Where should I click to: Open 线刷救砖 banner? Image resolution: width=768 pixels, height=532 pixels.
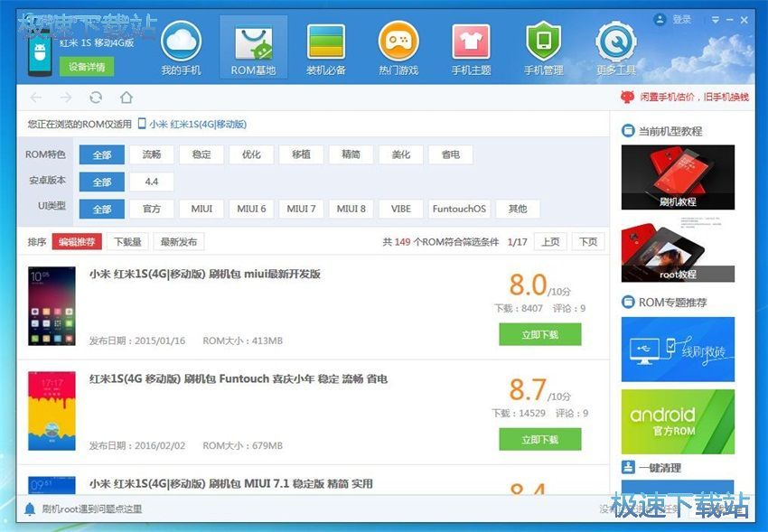point(678,350)
